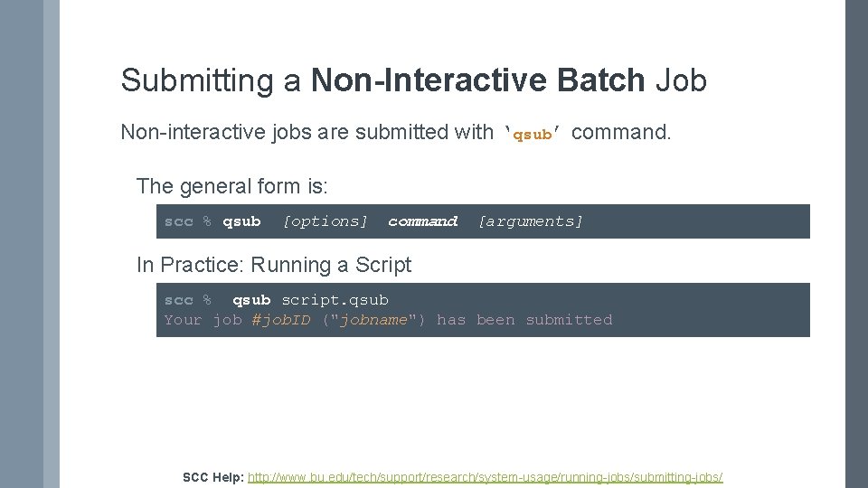The height and width of the screenshot is (488, 868).
Task: Click the italic "command" word in code block
Action: 422,221
